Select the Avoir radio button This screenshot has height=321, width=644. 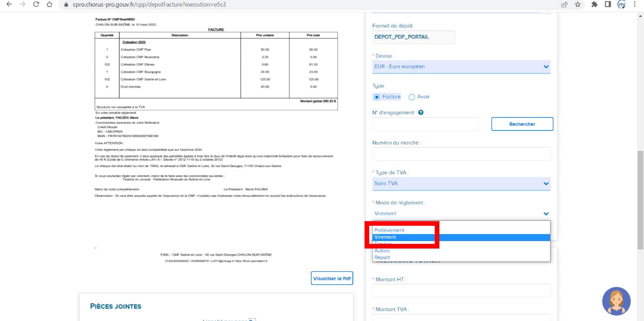(412, 97)
